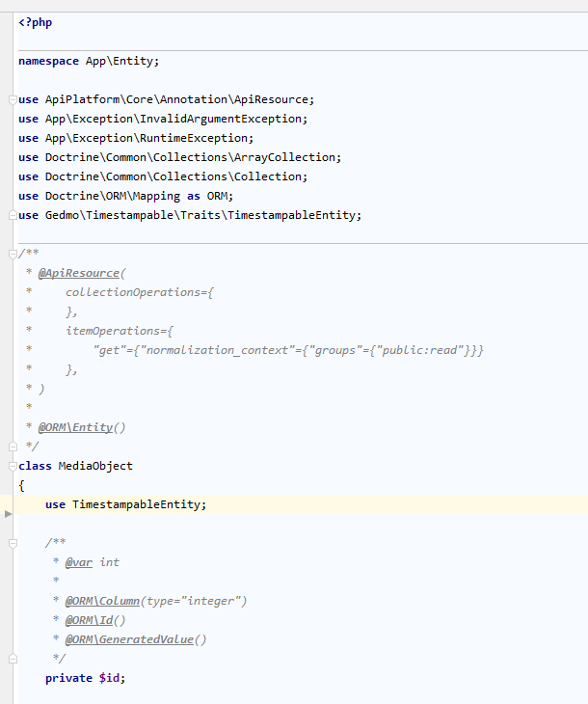Click the namespace keyword
Viewport: 588px width, 704px height.
pyautogui.click(x=48, y=61)
